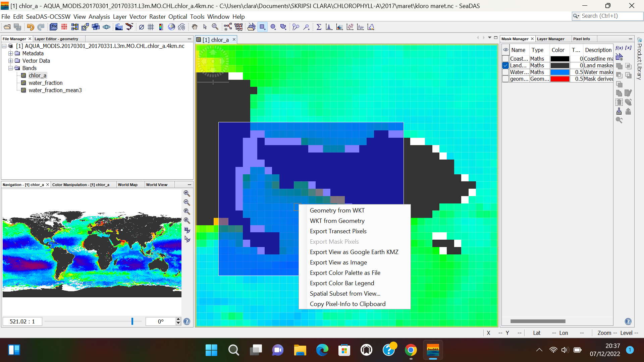Viewport: 644px width, 362px height.
Task: Open the Statistics sigma tool
Action: (319, 27)
